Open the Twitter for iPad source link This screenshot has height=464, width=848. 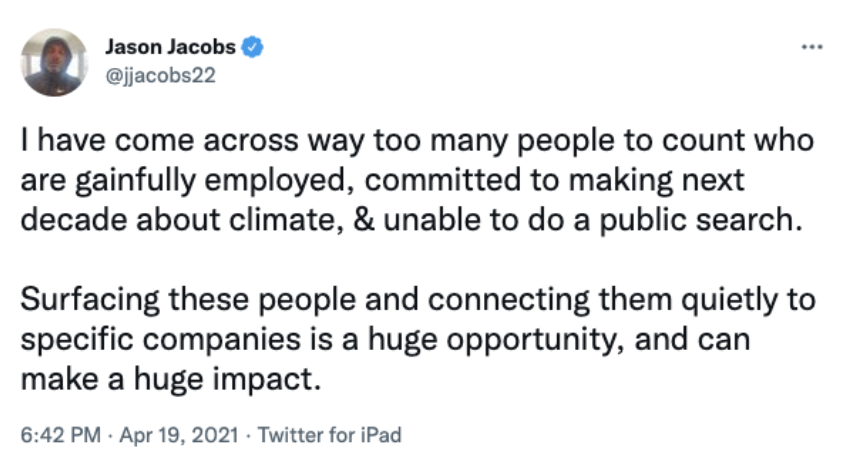(x=329, y=435)
